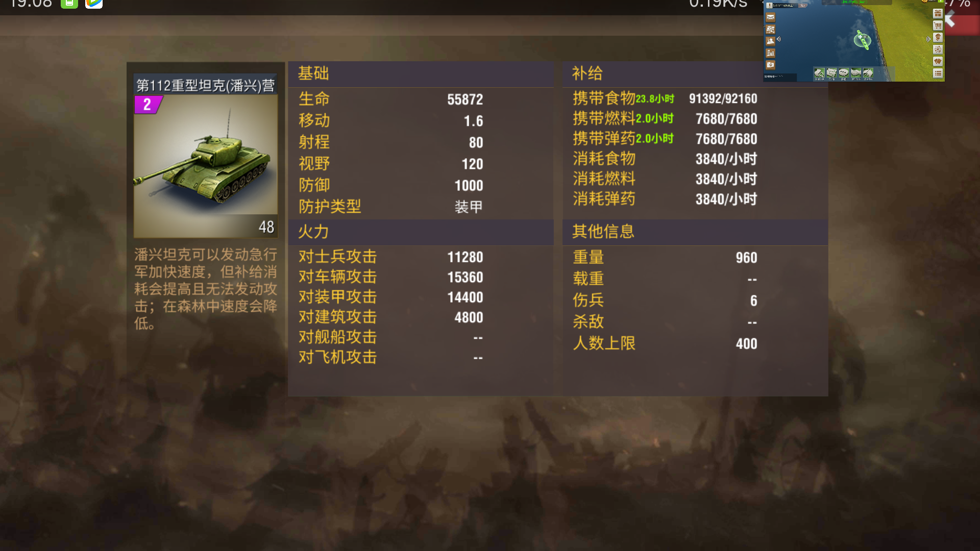Select the 基础 section header
980x551 pixels.
pyautogui.click(x=313, y=73)
